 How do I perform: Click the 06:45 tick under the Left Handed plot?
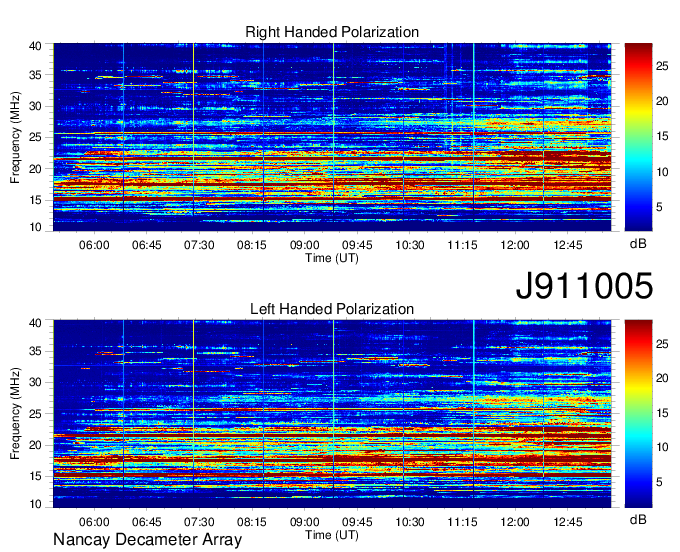(x=147, y=522)
